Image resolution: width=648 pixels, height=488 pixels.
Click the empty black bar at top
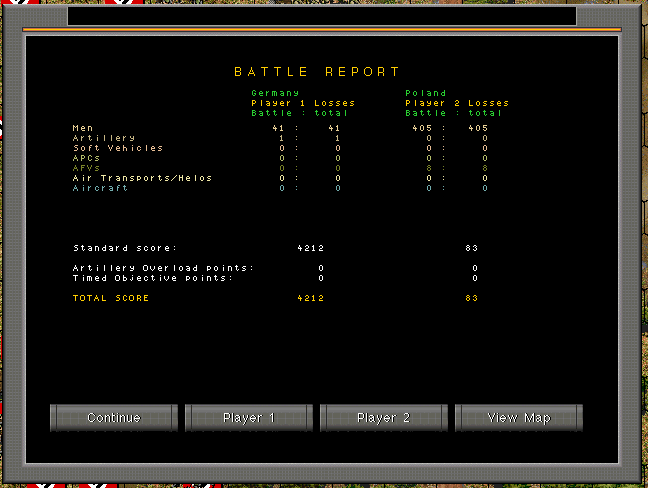tap(322, 15)
